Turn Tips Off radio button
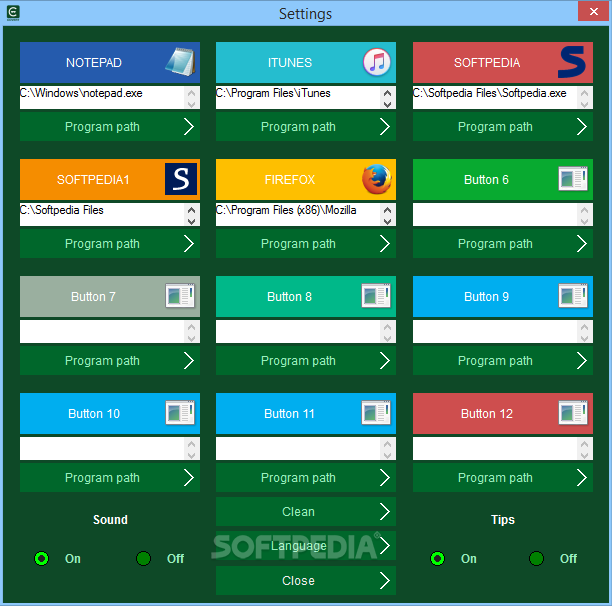Viewport: 612px width, 606px height. tap(537, 558)
